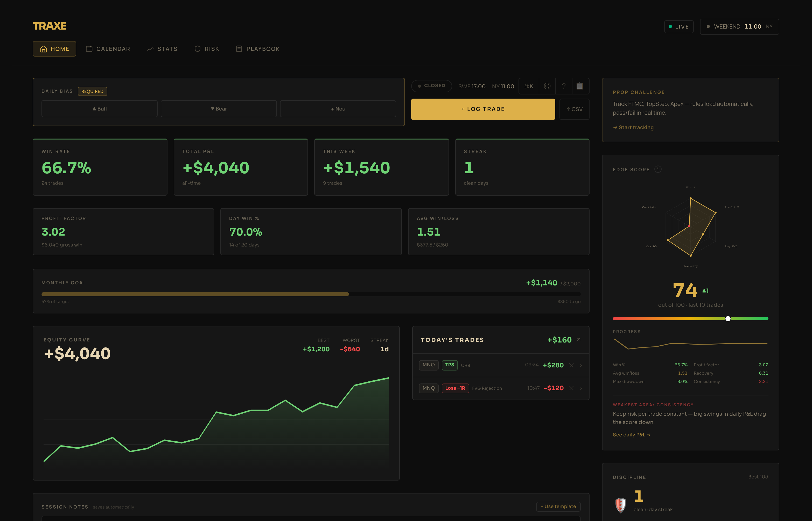Click the Monthly Goal progress bar

(311, 294)
